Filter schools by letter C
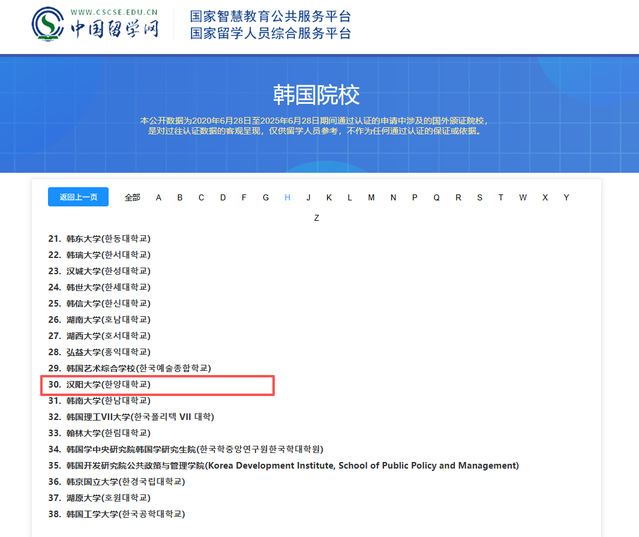The width and height of the screenshot is (639, 537). click(201, 198)
